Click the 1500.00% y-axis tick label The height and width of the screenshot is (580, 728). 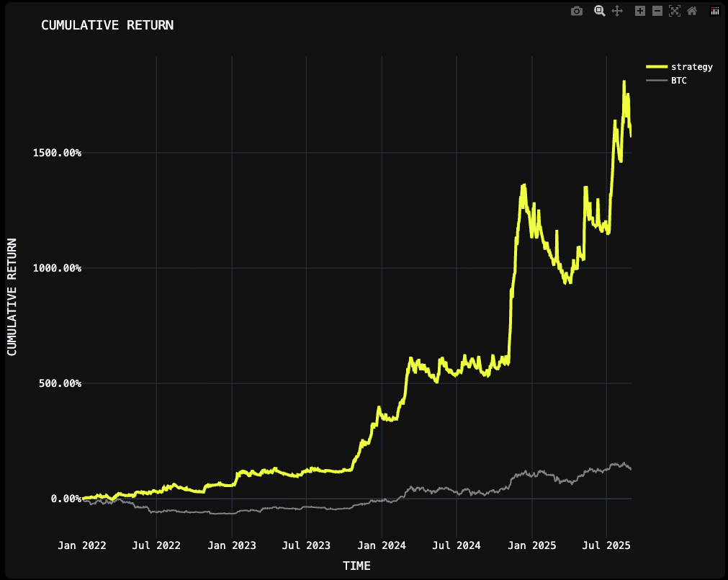point(57,153)
